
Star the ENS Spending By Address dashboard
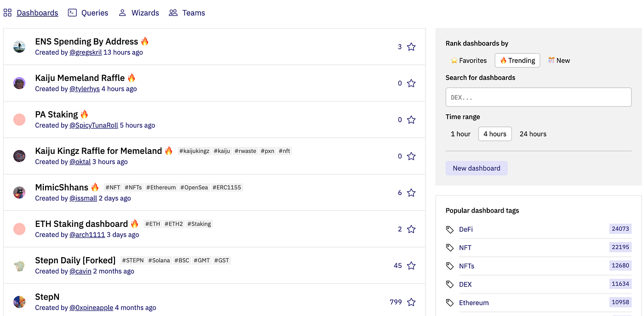[411, 47]
